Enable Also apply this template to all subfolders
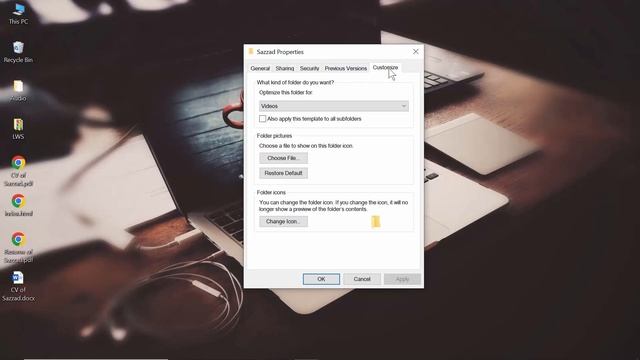Image resolution: width=640 pixels, height=360 pixels. [262, 119]
